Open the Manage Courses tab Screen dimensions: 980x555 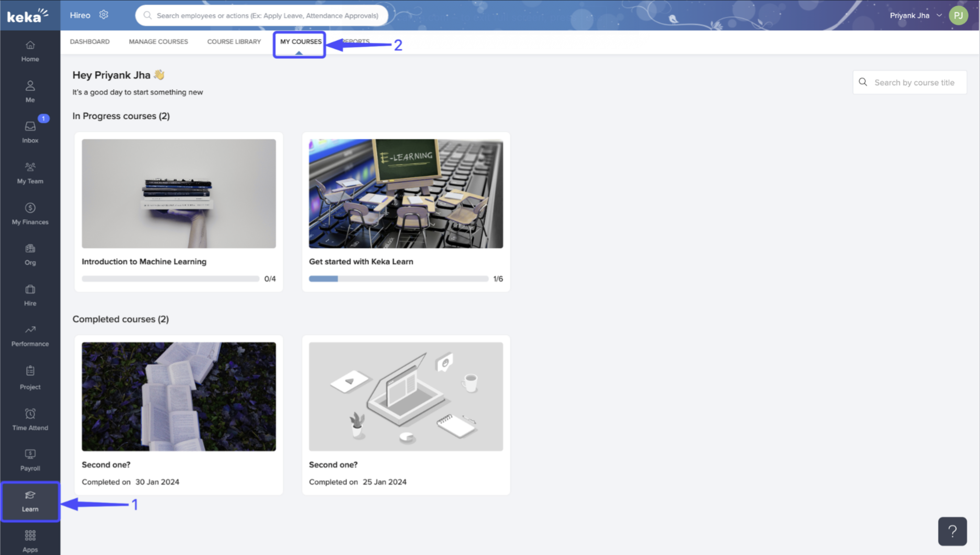point(158,41)
